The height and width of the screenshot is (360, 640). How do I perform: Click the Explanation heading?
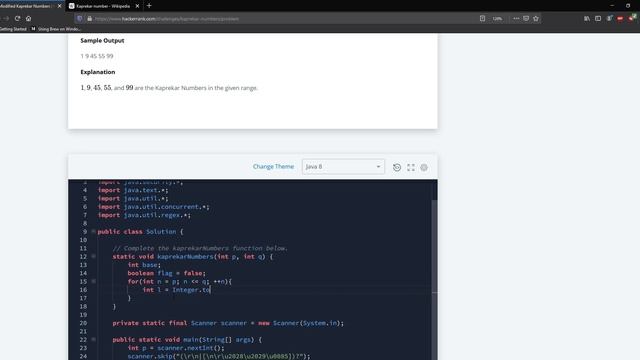[x=98, y=72]
